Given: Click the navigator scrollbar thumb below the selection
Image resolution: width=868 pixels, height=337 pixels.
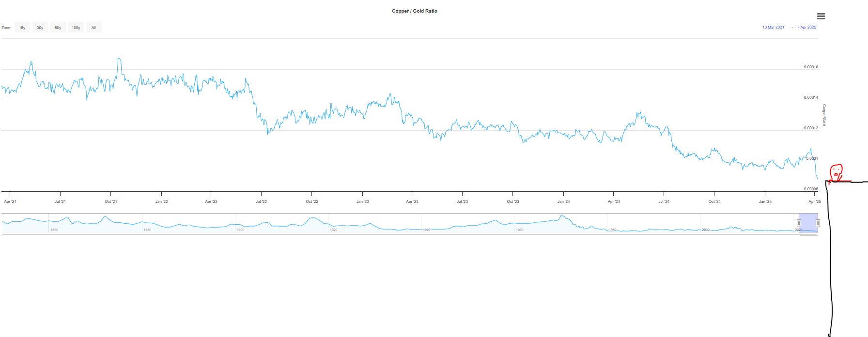Looking at the screenshot, I should coord(808,235).
